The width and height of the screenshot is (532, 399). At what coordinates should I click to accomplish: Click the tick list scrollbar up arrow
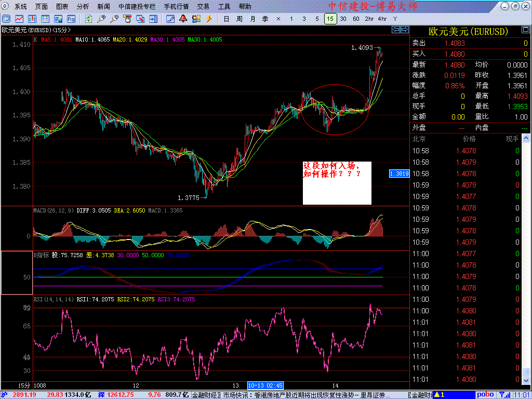click(x=526, y=138)
